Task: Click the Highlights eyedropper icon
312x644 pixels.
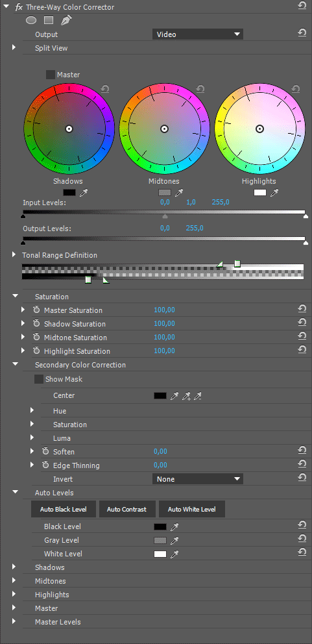Action: coord(274,193)
